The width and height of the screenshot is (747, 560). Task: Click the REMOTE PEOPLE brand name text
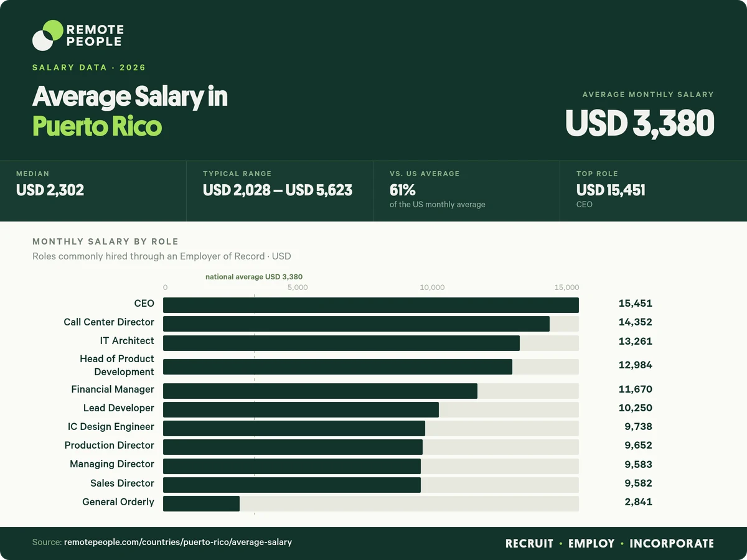[x=95, y=35]
